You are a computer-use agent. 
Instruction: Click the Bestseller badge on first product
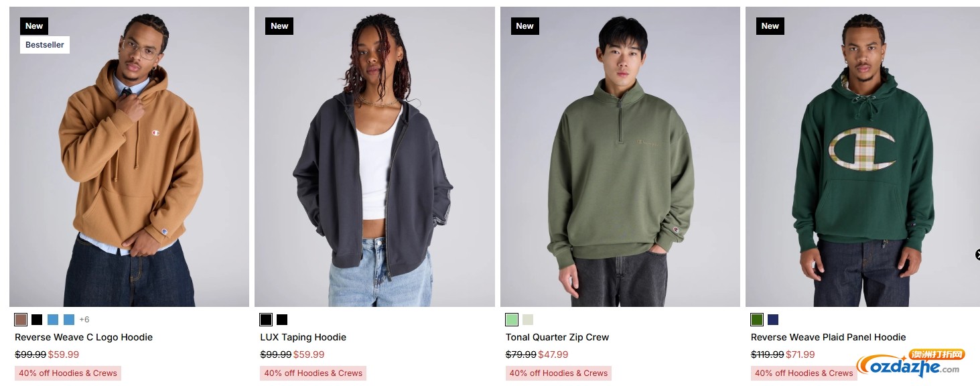[x=45, y=45]
